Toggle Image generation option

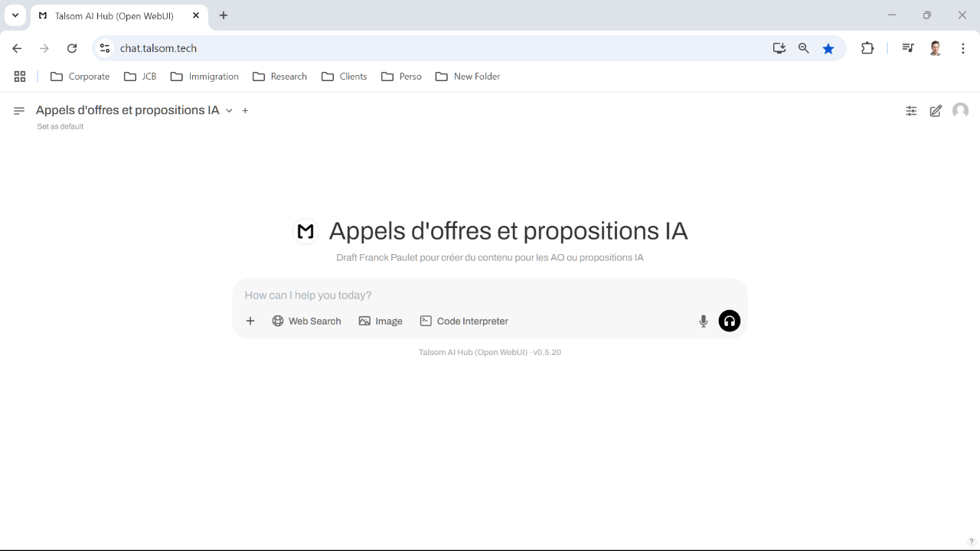pyautogui.click(x=381, y=321)
